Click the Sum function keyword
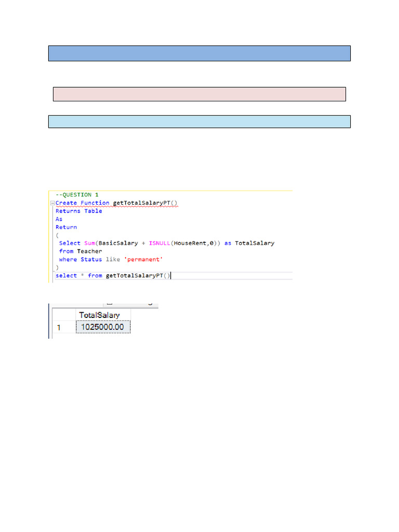The width and height of the screenshot is (399, 532). [89, 243]
